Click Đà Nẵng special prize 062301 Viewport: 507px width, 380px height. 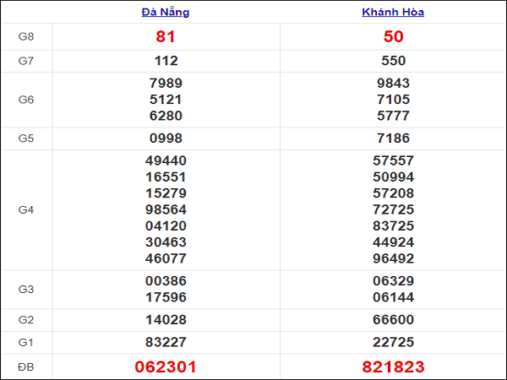pos(165,367)
